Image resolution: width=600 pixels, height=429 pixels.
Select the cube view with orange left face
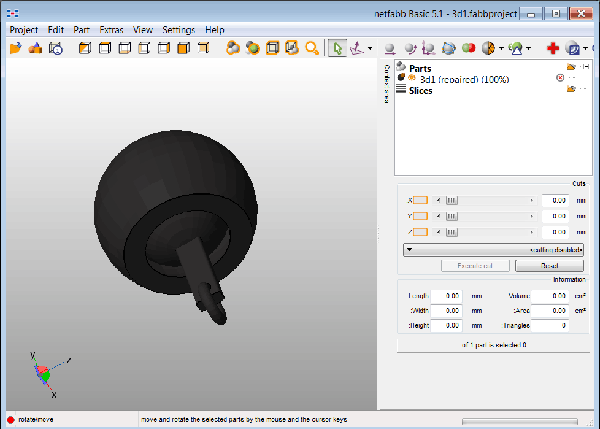(144, 48)
